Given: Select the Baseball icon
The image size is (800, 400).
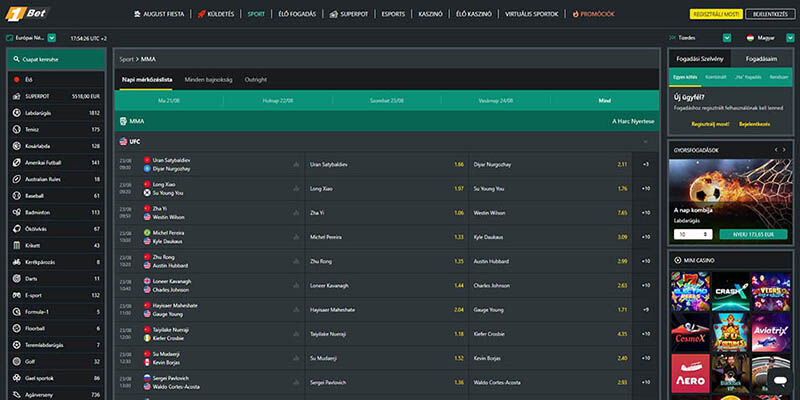Looking at the screenshot, I should coord(17,196).
